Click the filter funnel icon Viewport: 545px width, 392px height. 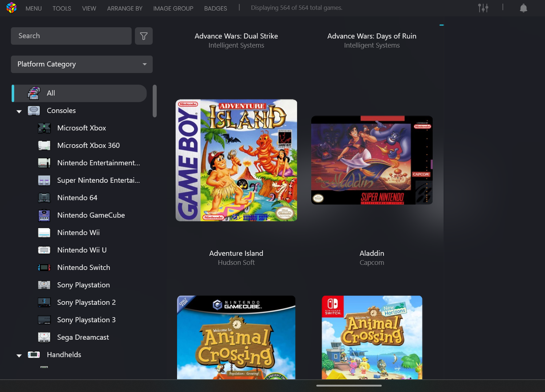click(144, 36)
